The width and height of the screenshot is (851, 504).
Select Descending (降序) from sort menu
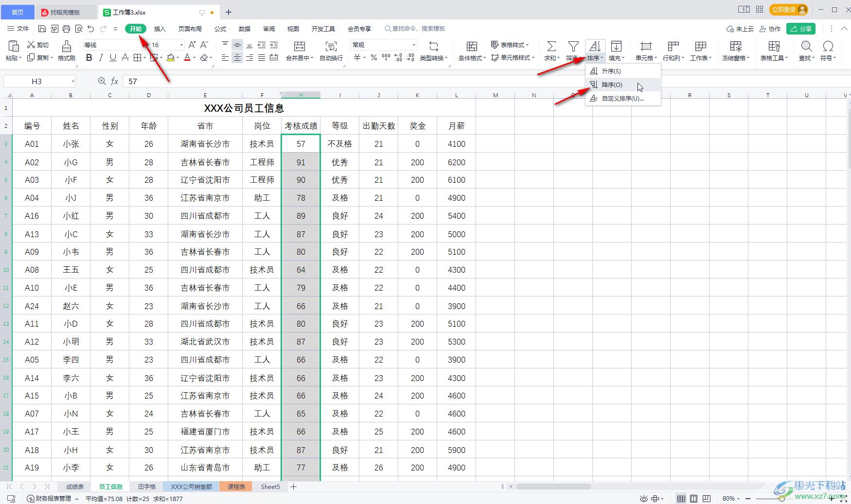(x=623, y=85)
